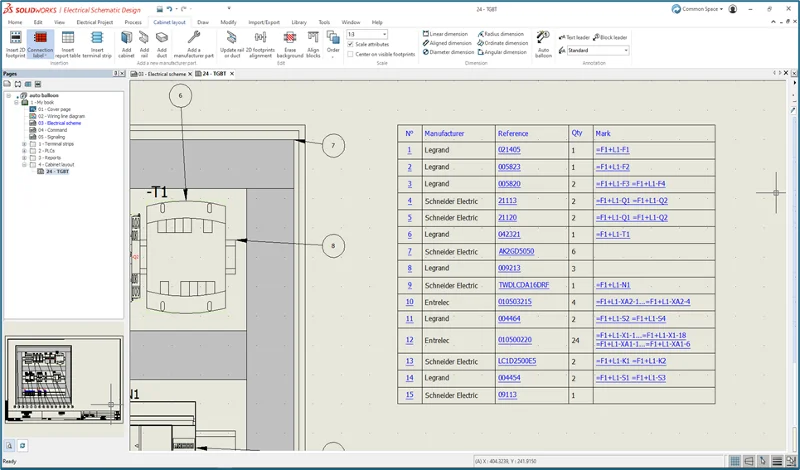Open reference link 021405 in table
This screenshot has height=470, width=800.
pos(509,150)
